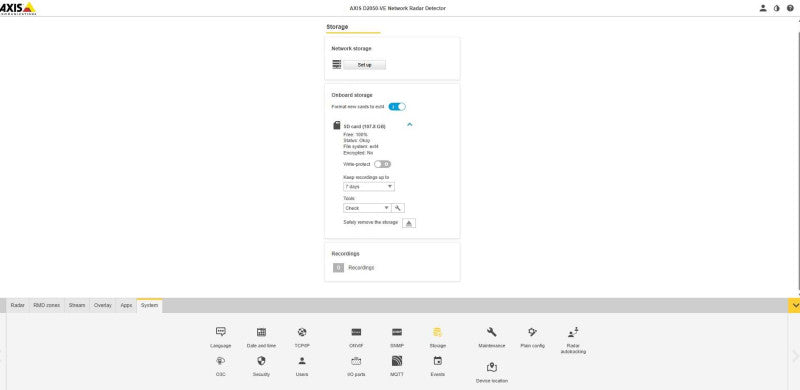Screen dimensions: 800x390
Task: Open TCP/IP network settings
Action: coord(302,332)
